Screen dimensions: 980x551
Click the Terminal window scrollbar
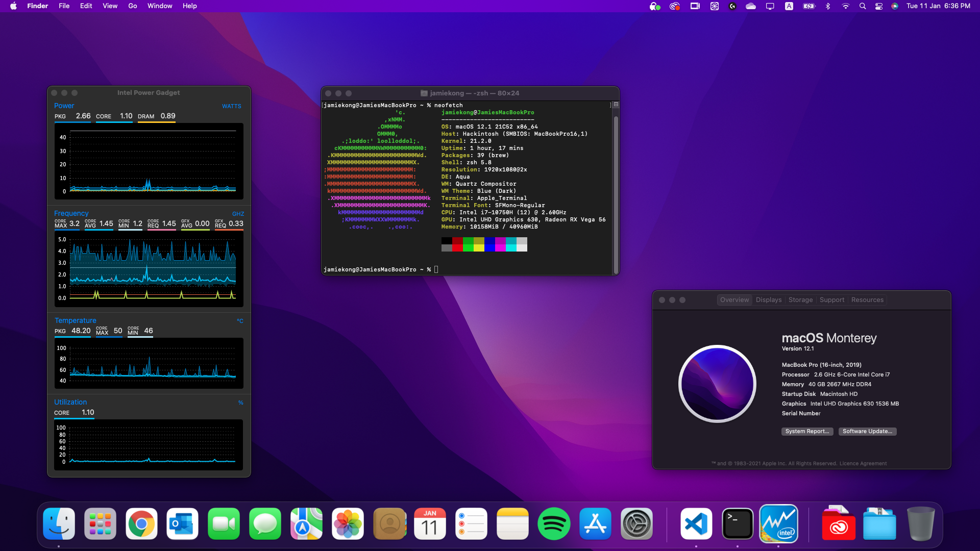[x=616, y=194]
